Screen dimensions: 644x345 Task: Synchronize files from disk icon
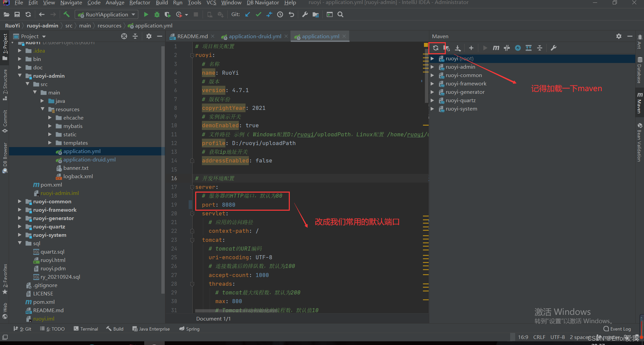[28, 14]
